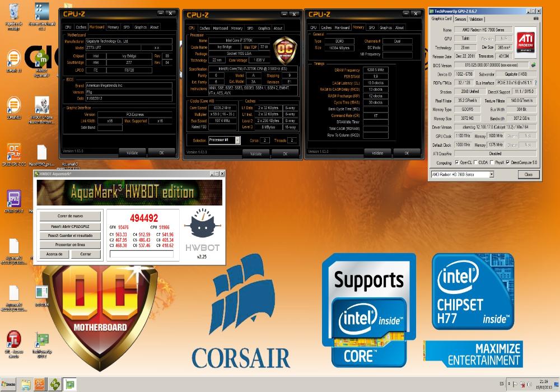Open the Heaven Benchmark desktop shortcut
Viewport: 560px width, 392px height.
tap(42, 16)
